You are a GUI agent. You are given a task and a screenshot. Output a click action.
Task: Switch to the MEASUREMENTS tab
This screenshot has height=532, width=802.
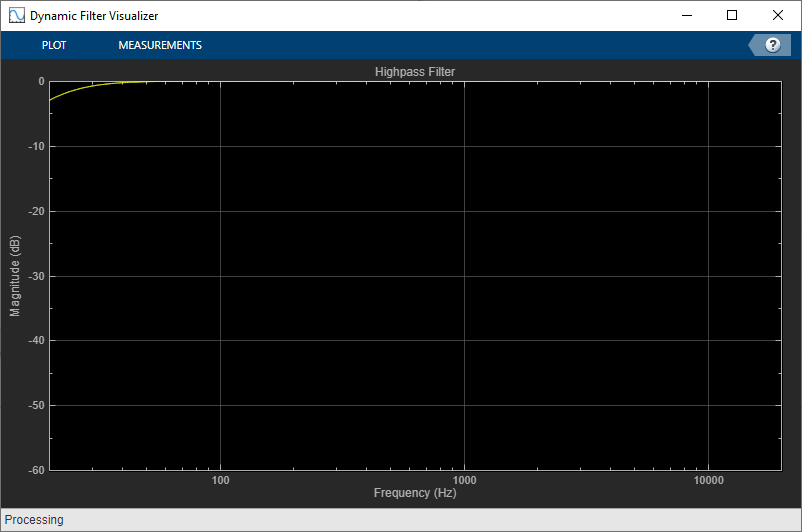(x=160, y=45)
